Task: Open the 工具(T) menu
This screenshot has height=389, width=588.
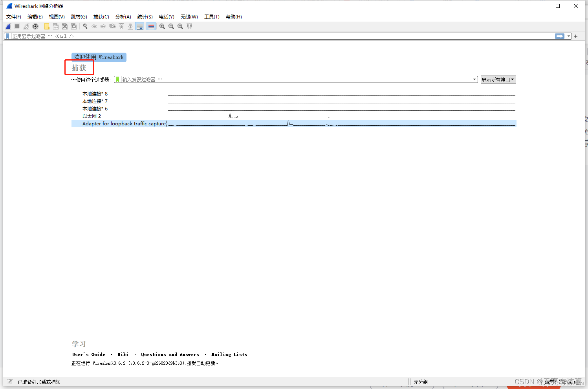Action: (x=212, y=17)
